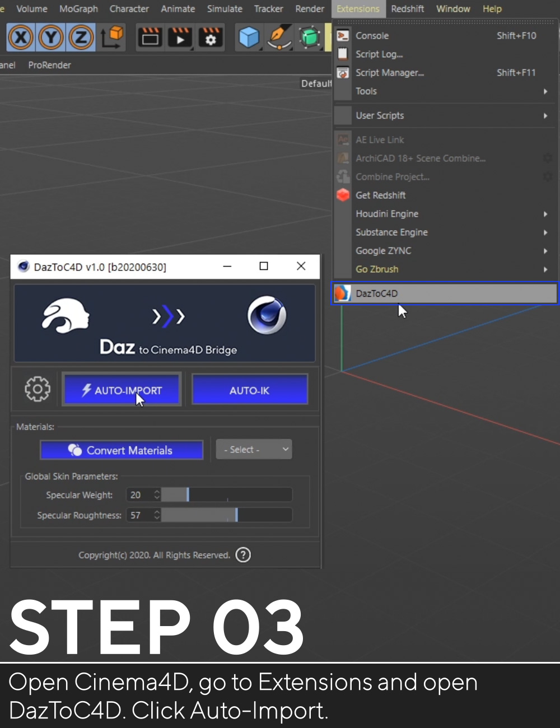Open the Volume menu

[32, 9]
